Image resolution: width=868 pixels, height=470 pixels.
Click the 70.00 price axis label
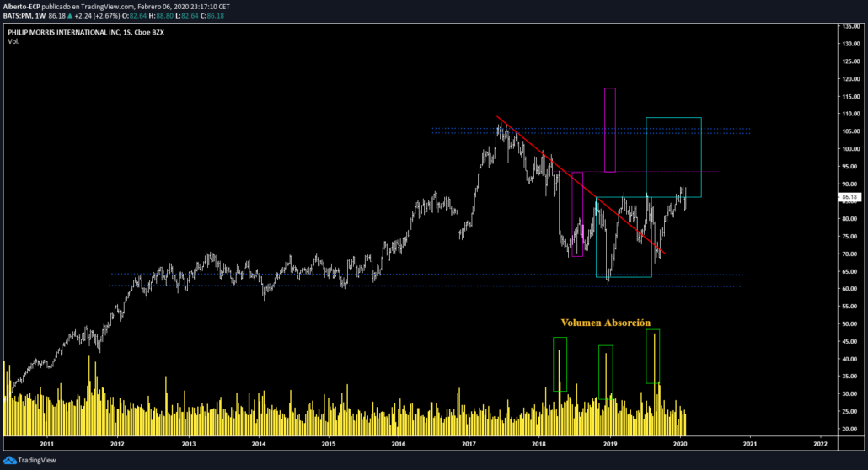(851, 254)
